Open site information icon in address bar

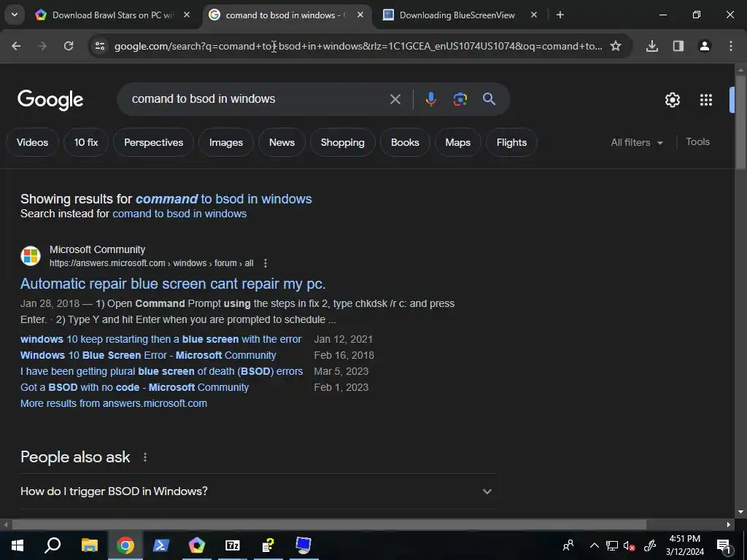coord(100,46)
